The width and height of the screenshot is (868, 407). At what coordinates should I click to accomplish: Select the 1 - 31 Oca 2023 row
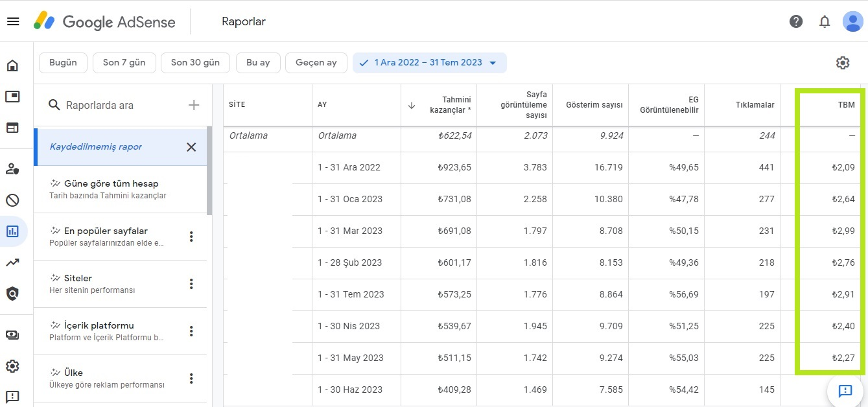[x=543, y=200]
